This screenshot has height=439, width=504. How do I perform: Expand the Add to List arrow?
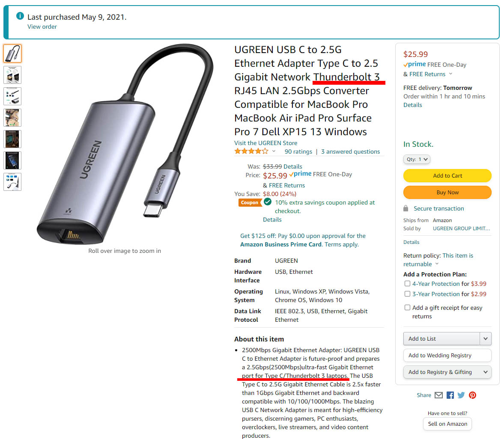[x=485, y=338]
